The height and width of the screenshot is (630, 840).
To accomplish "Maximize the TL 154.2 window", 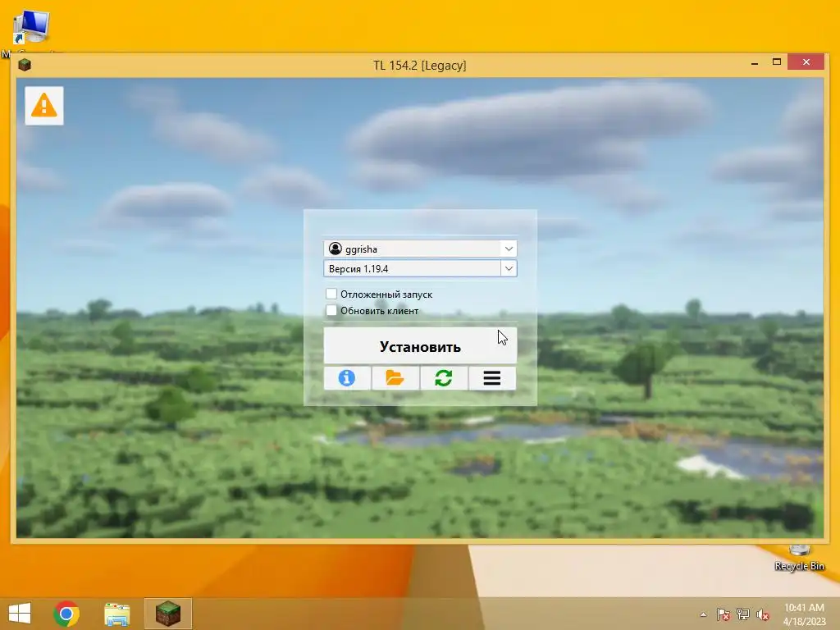I will coord(777,62).
